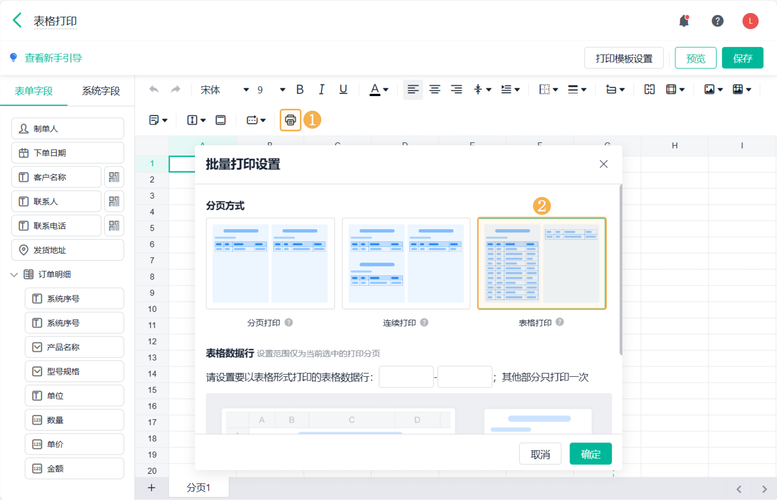The height and width of the screenshot is (500, 777).
Task: Select the 型号规格 field
Action: point(74,371)
